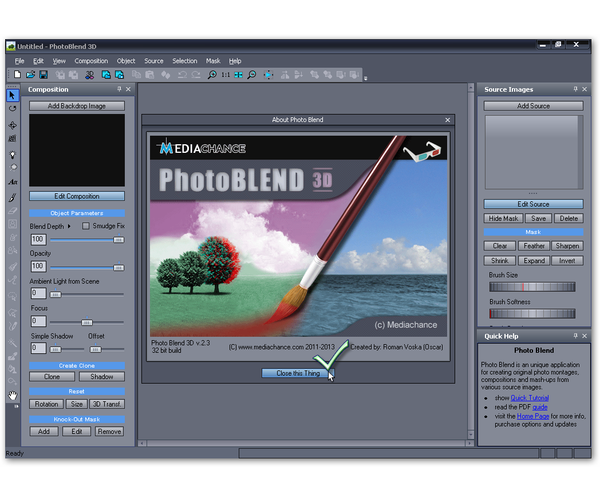Open the Composition menu
600x500 pixels.
point(91,61)
